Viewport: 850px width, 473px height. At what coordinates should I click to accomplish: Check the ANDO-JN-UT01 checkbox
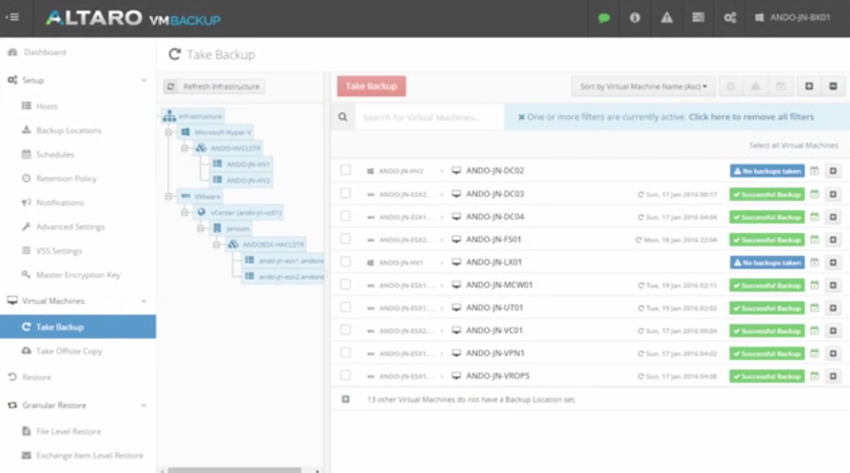[x=345, y=307]
